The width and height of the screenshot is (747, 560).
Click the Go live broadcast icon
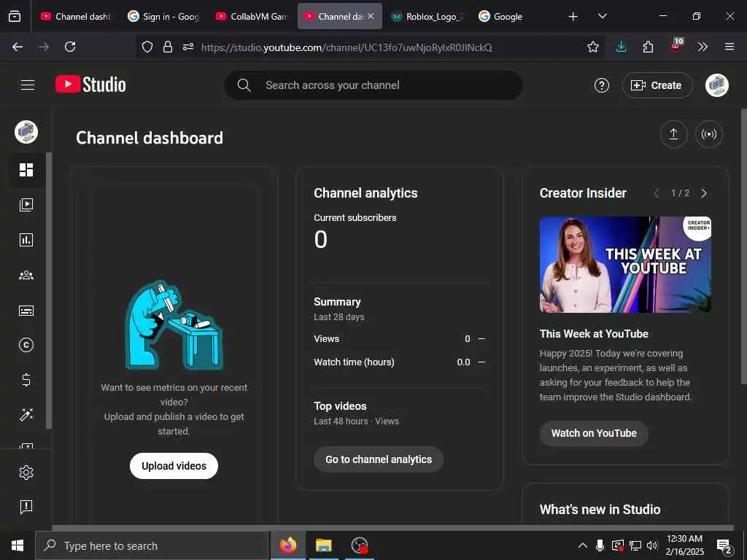click(709, 134)
